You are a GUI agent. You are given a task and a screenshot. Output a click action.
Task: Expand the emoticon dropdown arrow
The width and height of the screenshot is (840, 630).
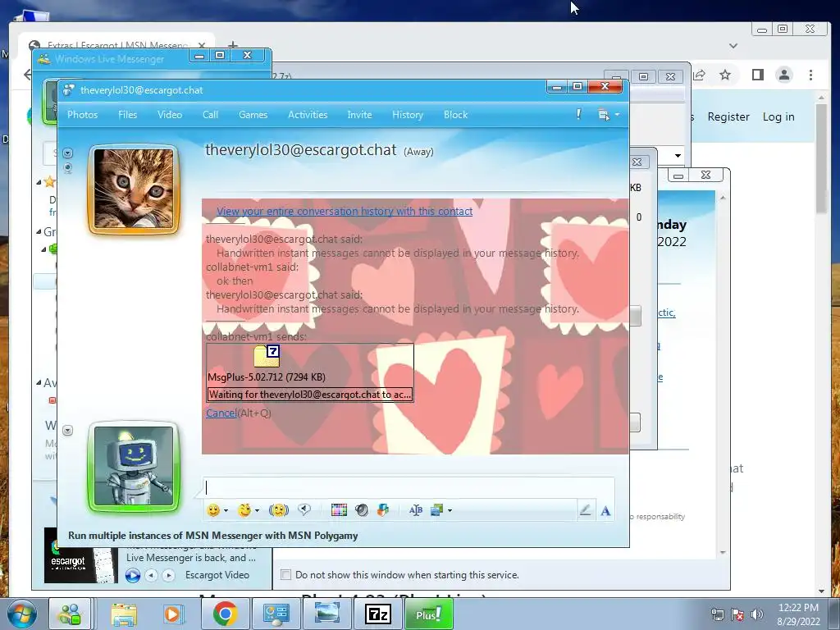(226, 510)
